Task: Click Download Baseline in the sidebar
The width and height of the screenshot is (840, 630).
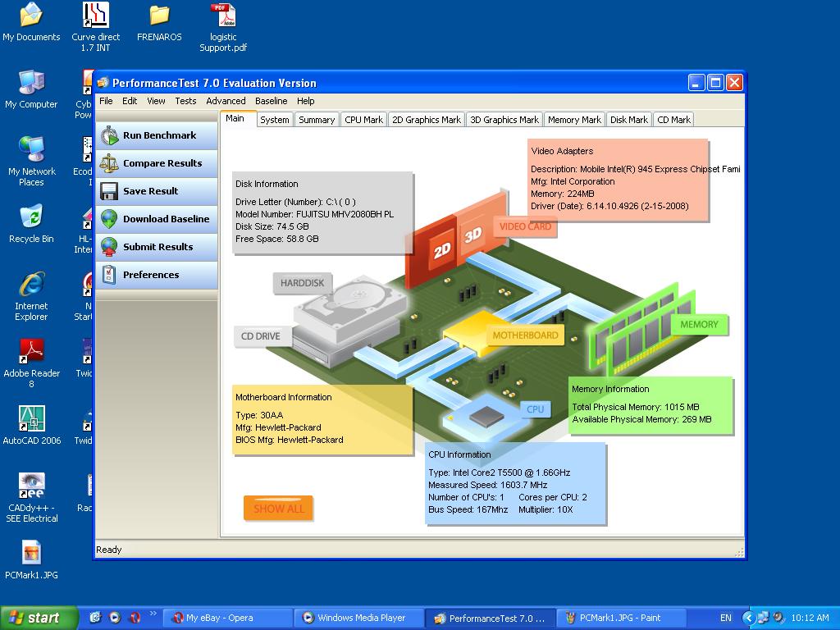Action: 157,219
